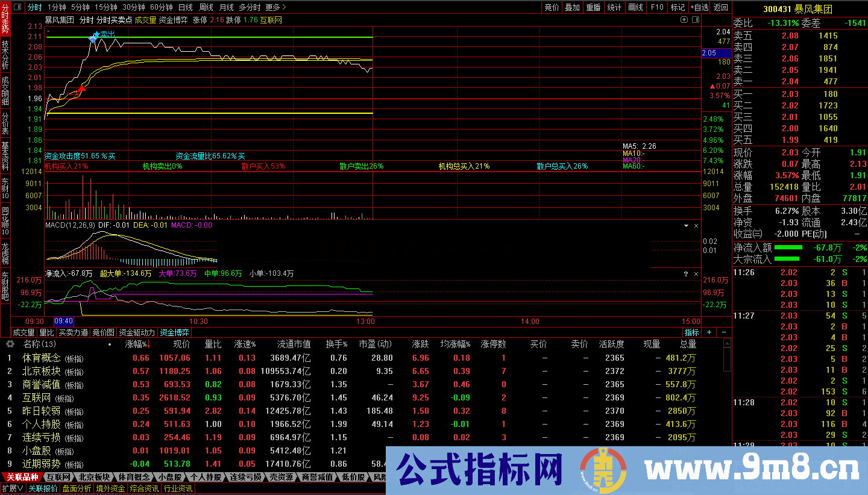Screen dimensions: 868x495
Task: Open the 分价表 sidebar tab
Action: click(x=5, y=123)
